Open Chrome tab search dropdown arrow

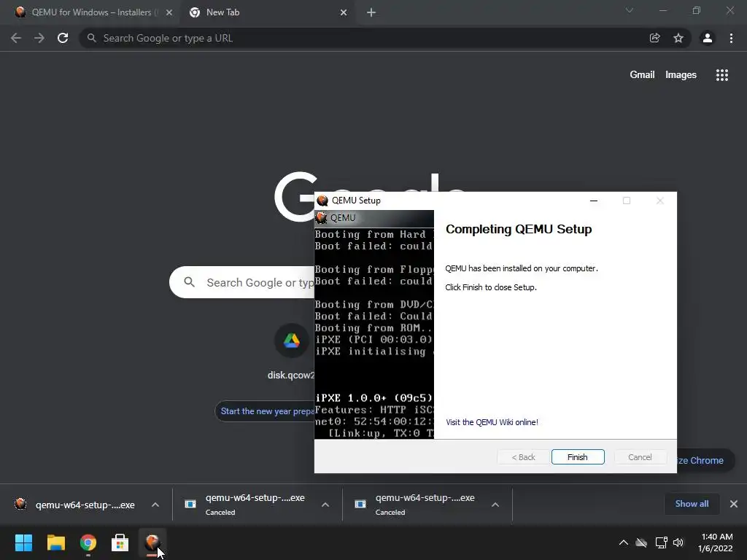point(630,10)
